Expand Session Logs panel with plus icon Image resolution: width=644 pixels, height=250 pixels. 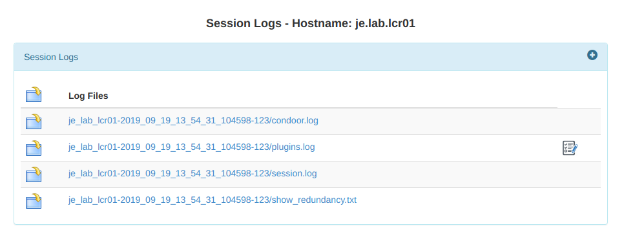(592, 55)
